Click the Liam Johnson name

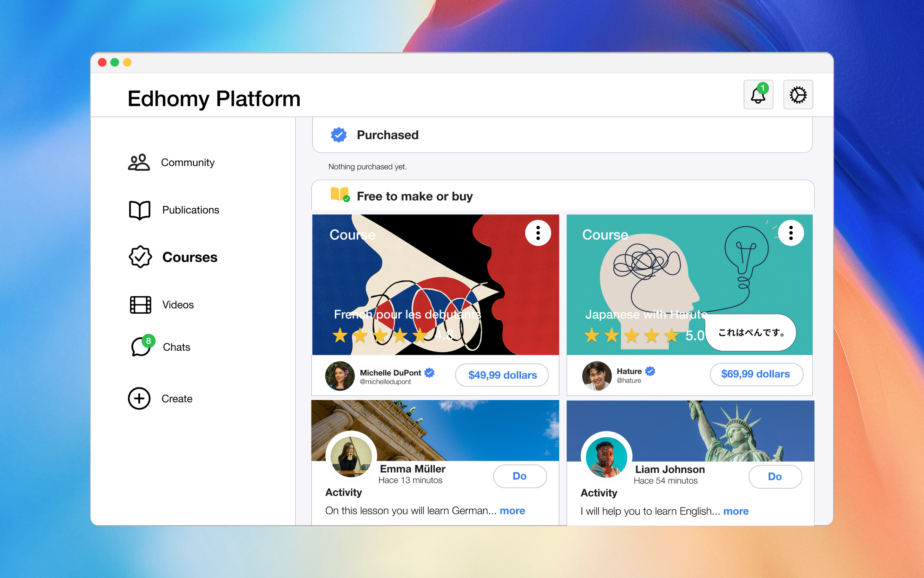pos(670,469)
